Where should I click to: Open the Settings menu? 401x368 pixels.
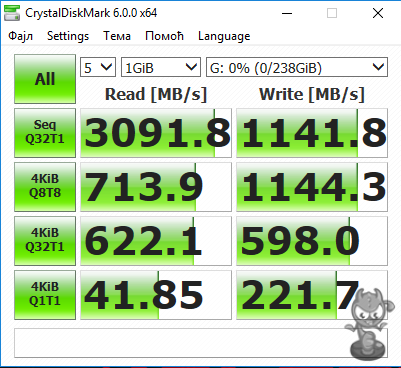click(x=68, y=36)
